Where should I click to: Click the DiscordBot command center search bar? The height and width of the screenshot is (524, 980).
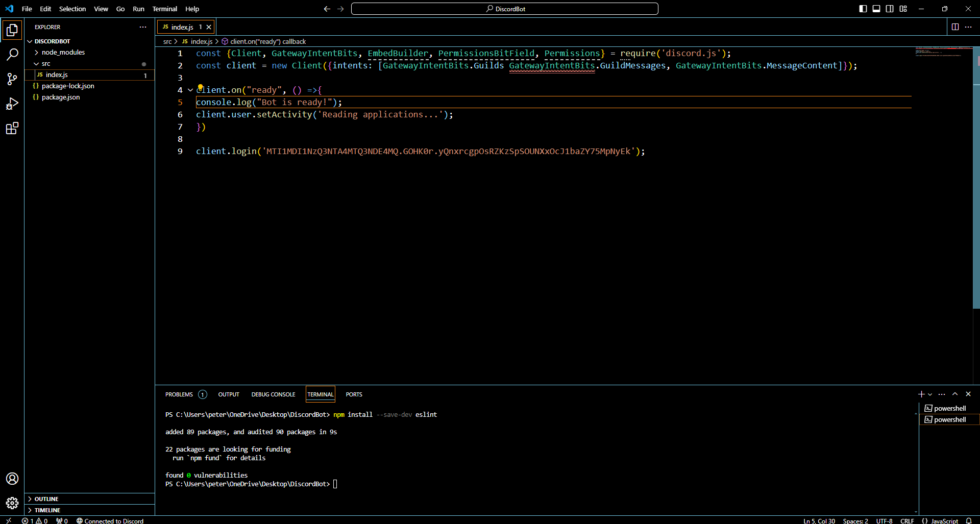pos(504,9)
